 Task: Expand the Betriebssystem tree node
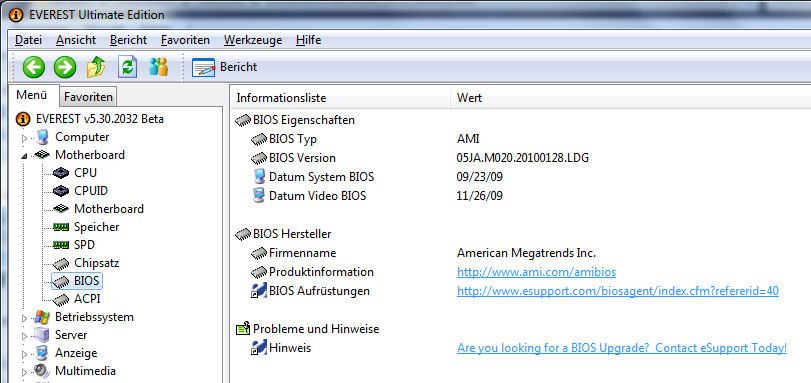coord(24,318)
